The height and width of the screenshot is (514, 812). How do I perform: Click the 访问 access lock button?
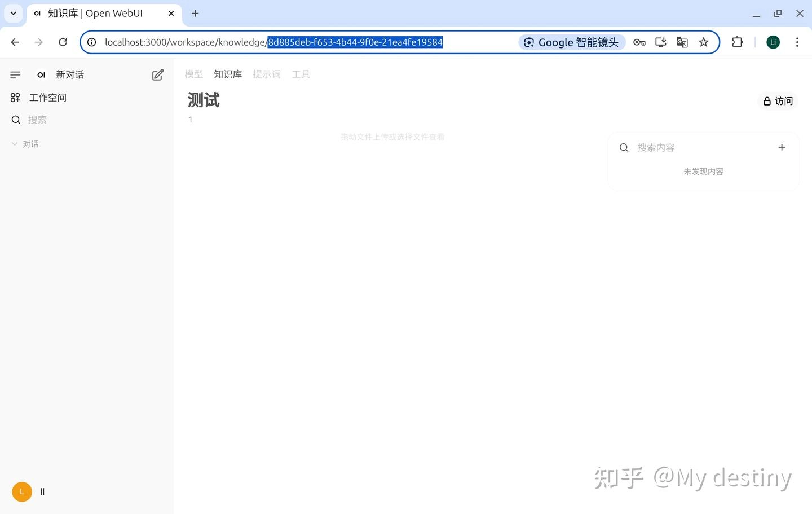point(778,101)
